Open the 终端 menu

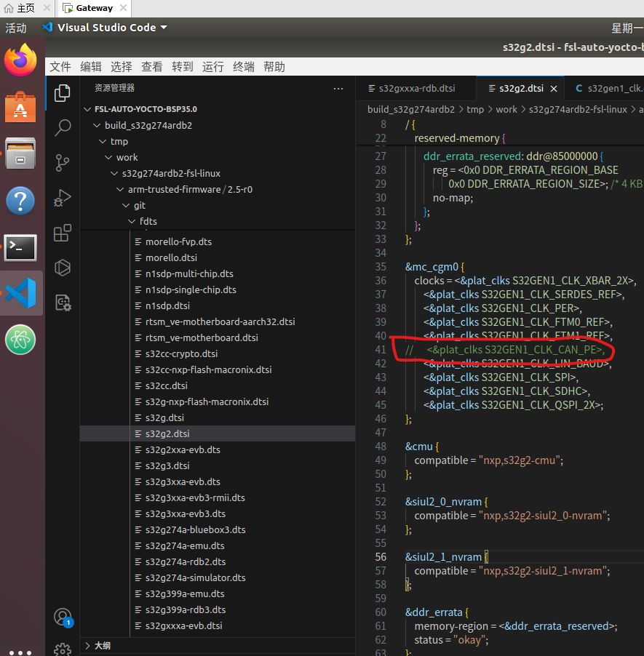tap(244, 66)
